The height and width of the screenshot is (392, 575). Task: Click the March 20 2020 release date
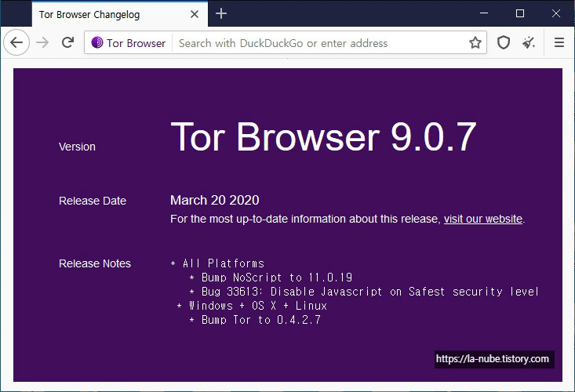pyautogui.click(x=214, y=201)
